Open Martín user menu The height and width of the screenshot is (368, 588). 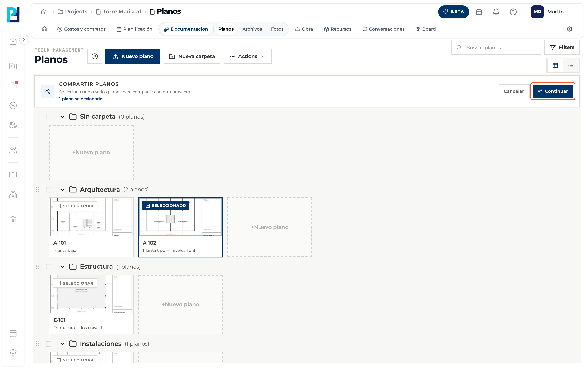[551, 12]
